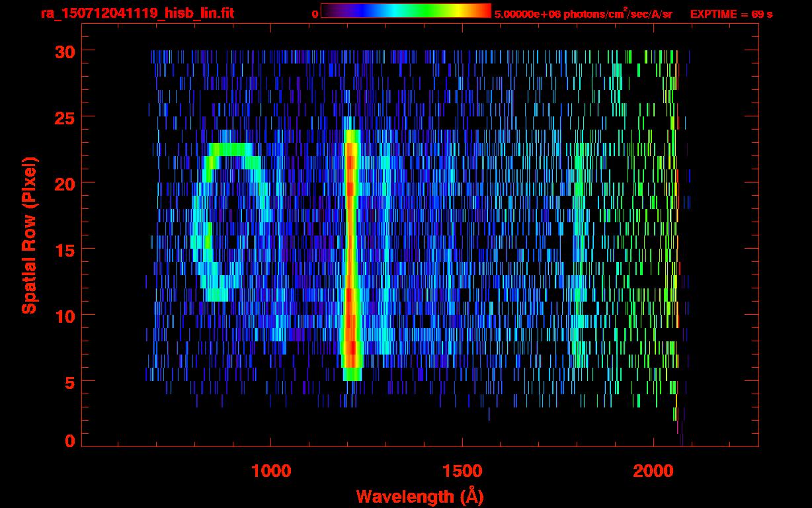Click the y-axis tick label 10
Viewport: 812px width, 508px height.
coord(64,316)
